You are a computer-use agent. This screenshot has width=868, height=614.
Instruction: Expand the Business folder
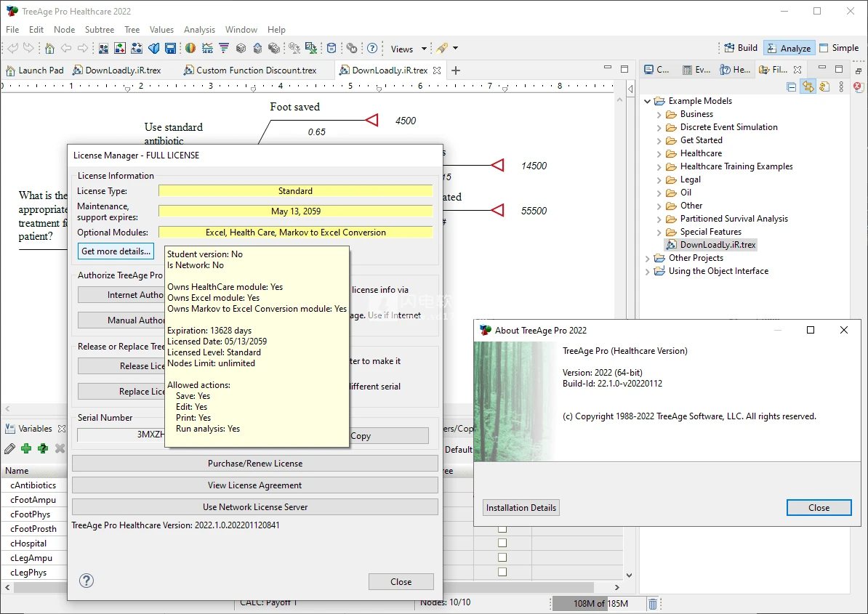pyautogui.click(x=659, y=115)
